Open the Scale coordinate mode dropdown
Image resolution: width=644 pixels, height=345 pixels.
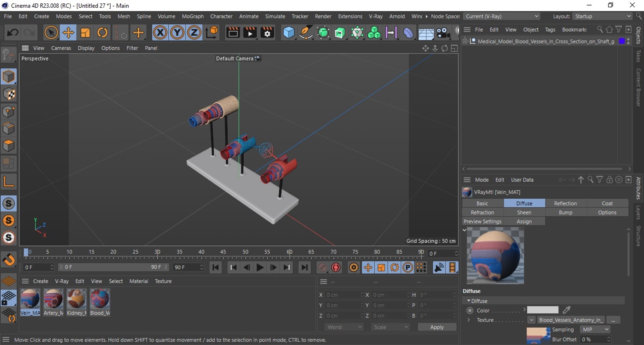(x=390, y=327)
